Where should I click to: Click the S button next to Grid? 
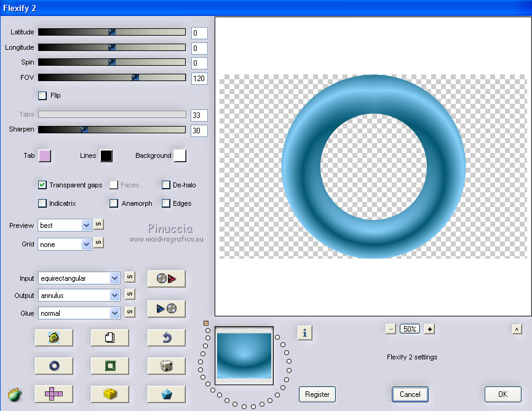point(98,243)
